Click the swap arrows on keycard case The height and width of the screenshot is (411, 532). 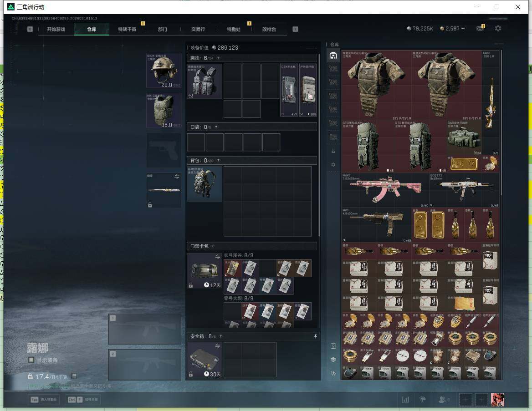(x=217, y=257)
